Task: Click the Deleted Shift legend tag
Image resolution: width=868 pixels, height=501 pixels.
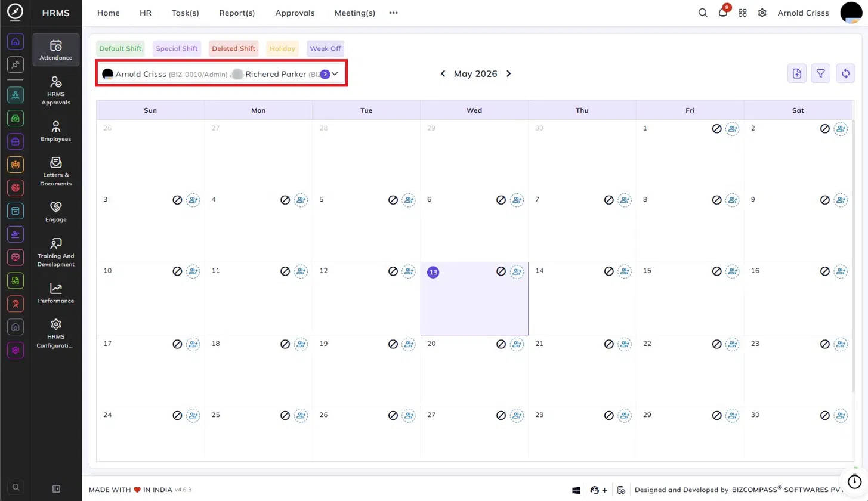Action: click(234, 49)
